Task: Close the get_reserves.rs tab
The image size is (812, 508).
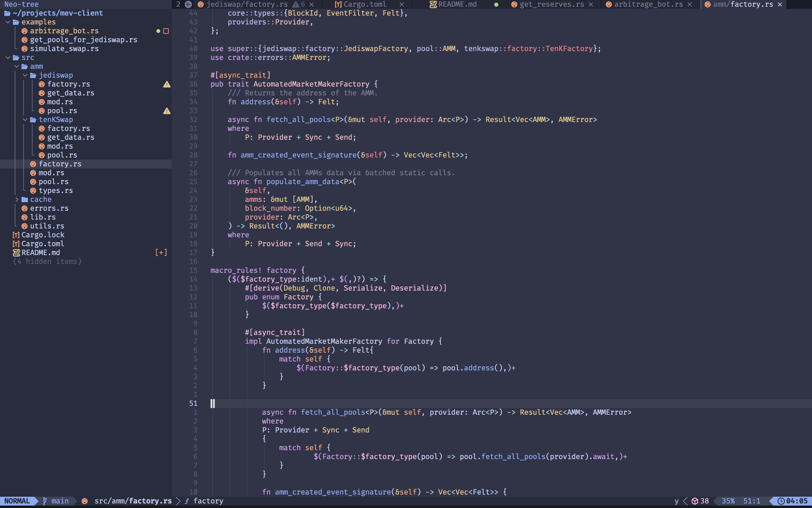Action: 591,4
